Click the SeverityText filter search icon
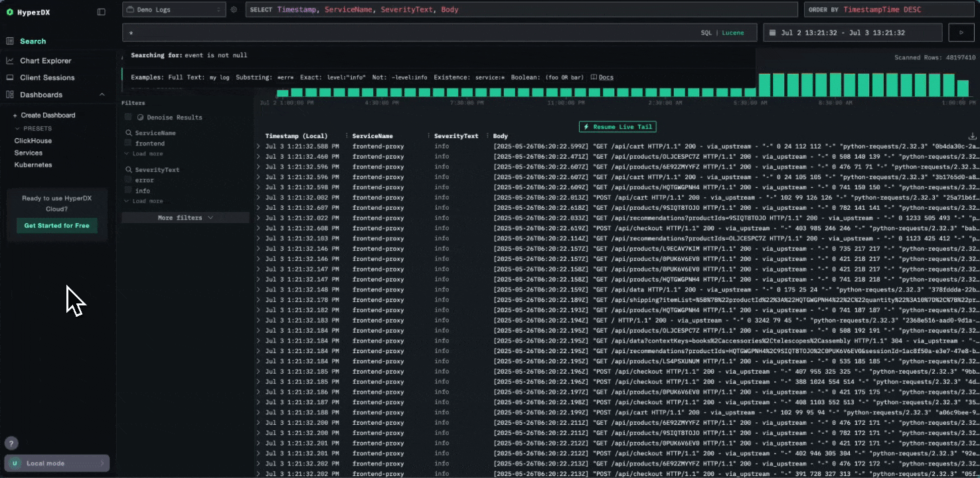The height and width of the screenshot is (478, 980). [x=129, y=170]
